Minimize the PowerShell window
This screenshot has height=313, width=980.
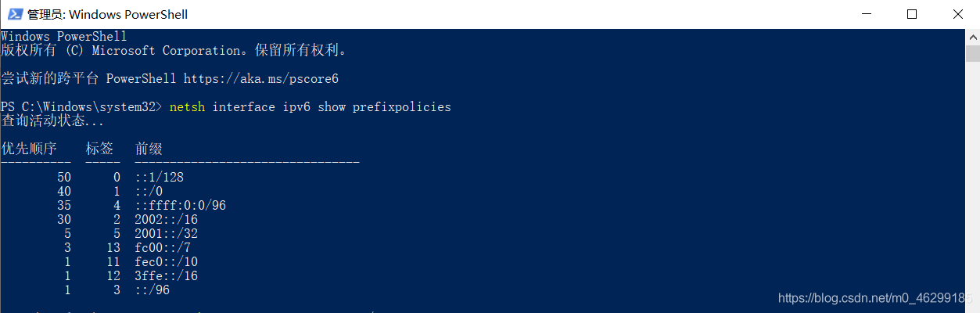point(866,14)
